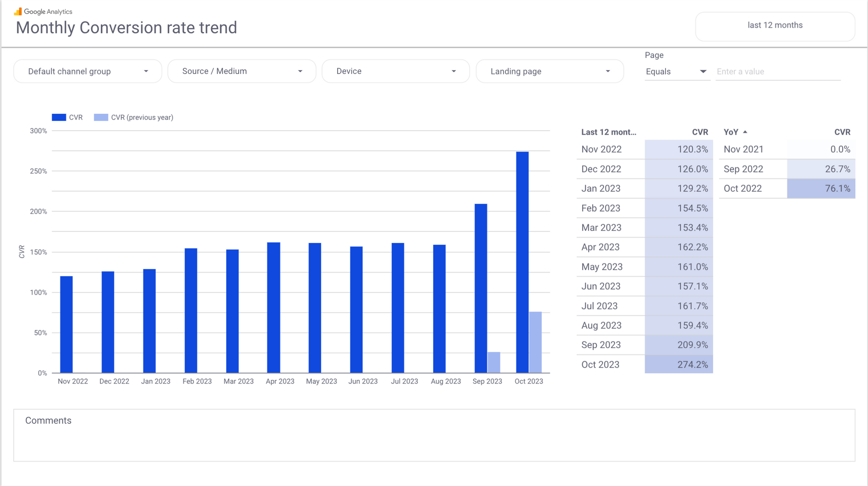Viewport: 868px width, 486px height.
Task: Open the Device filter dropdown
Action: (x=396, y=71)
